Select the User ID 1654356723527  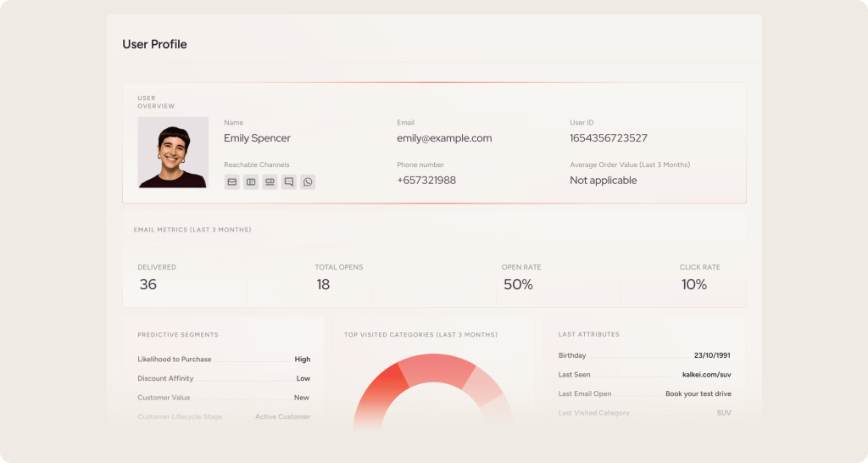pos(609,138)
